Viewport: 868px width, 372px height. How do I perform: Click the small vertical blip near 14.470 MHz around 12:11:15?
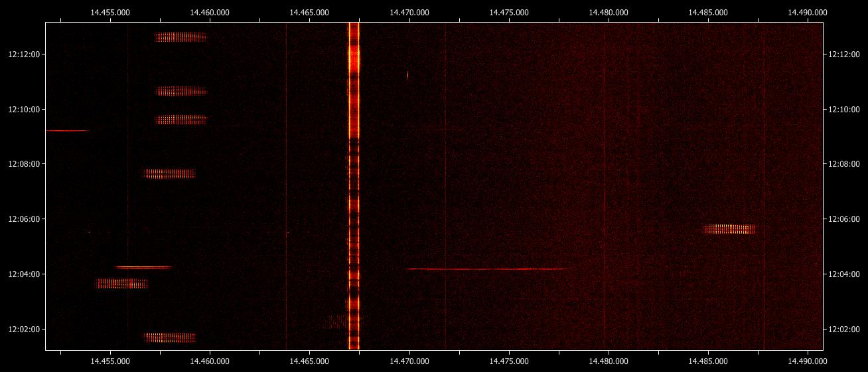pyautogui.click(x=408, y=75)
